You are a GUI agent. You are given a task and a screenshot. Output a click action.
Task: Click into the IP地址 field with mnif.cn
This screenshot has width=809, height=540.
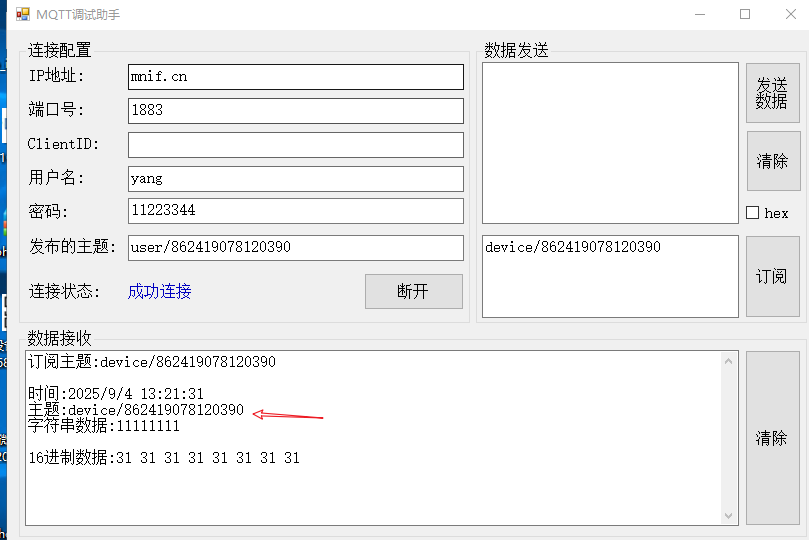click(296, 77)
